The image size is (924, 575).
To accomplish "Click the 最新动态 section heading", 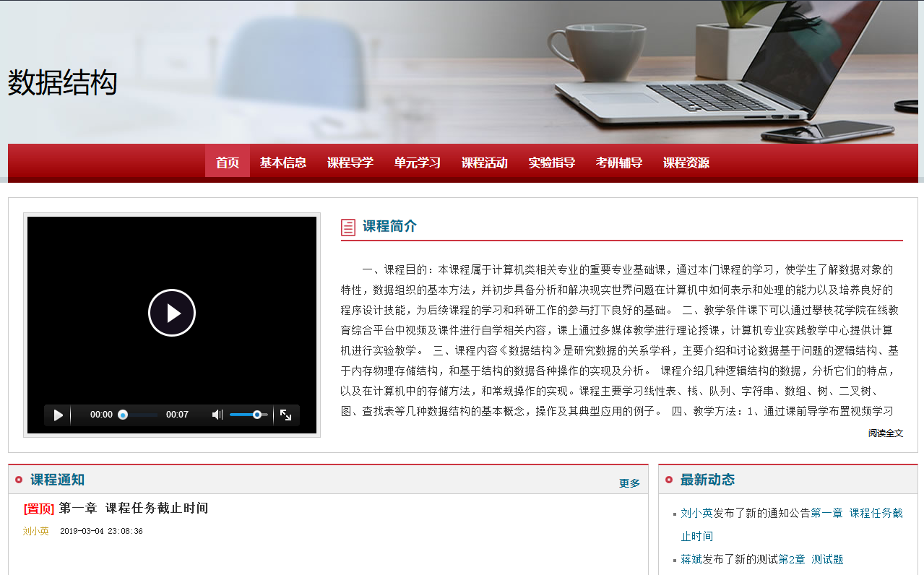I will pos(707,480).
